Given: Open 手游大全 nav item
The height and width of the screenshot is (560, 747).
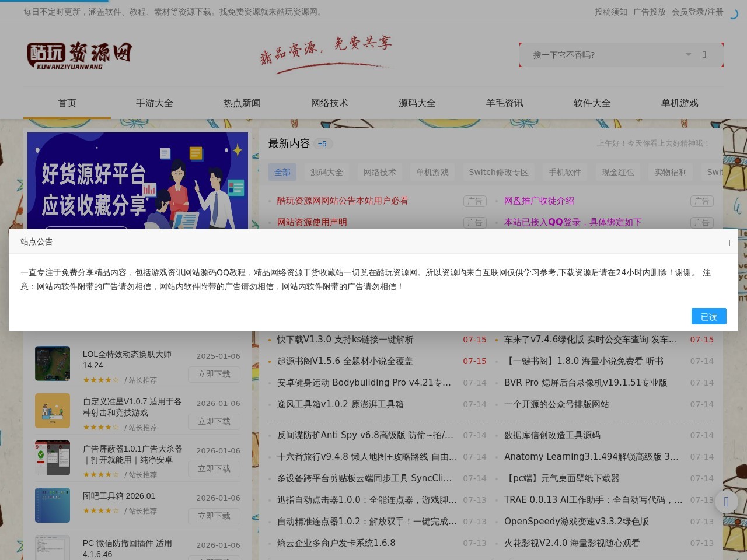Looking at the screenshot, I should pyautogui.click(x=155, y=103).
